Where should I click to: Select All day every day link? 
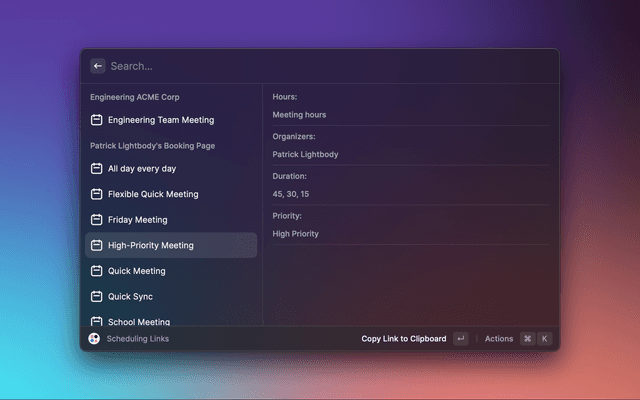[x=142, y=169]
